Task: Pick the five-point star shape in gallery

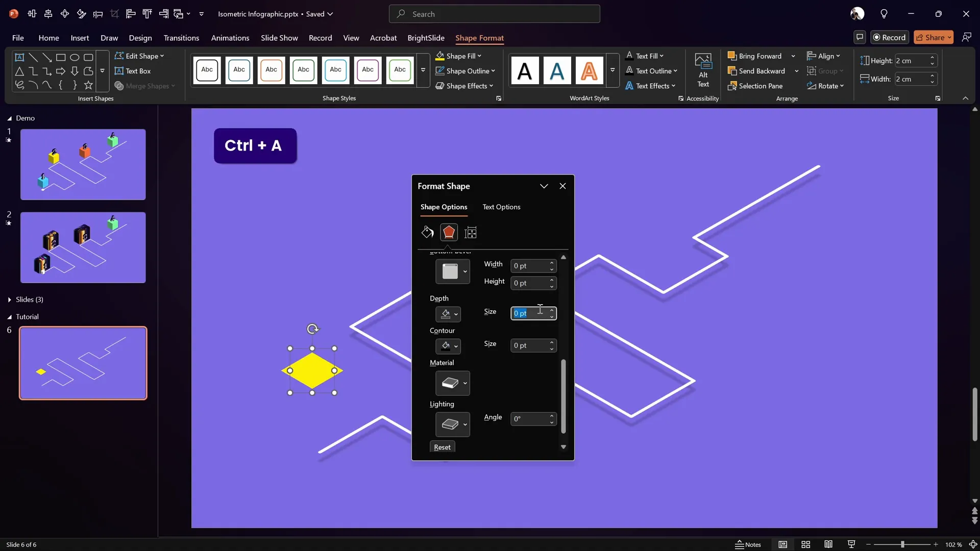Action: pyautogui.click(x=88, y=85)
